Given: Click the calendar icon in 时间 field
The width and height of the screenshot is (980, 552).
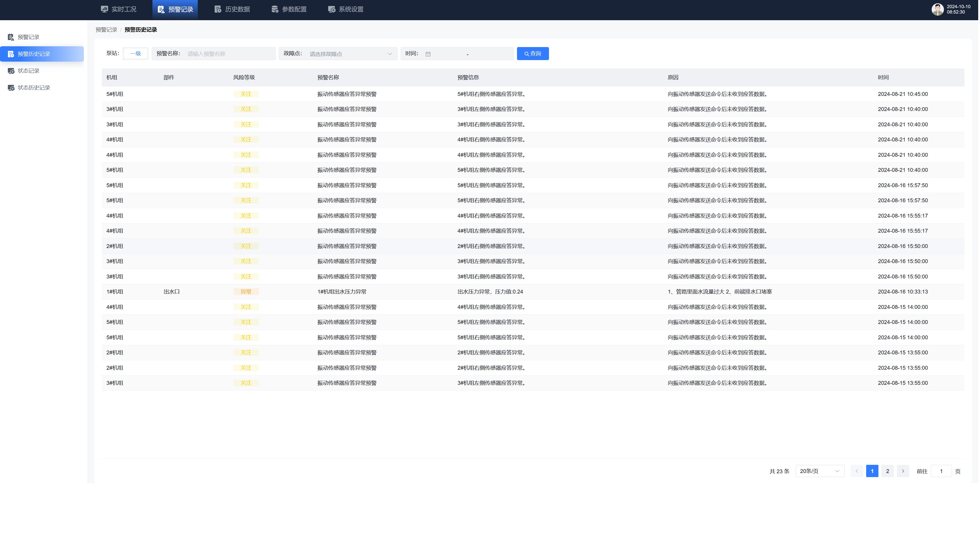Looking at the screenshot, I should [x=428, y=54].
